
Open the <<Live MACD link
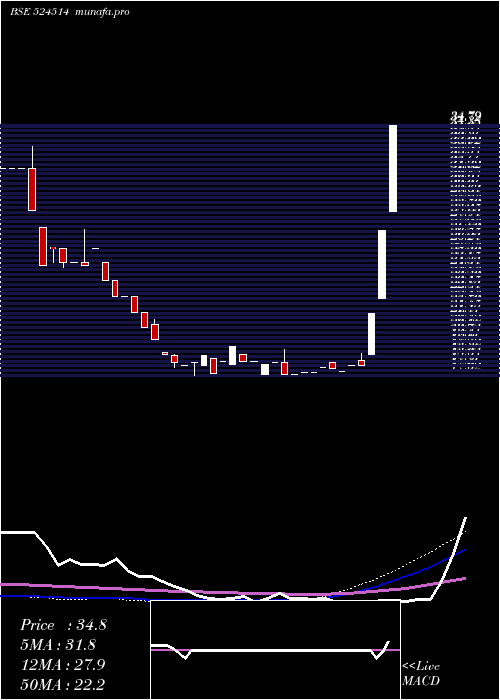point(421,673)
